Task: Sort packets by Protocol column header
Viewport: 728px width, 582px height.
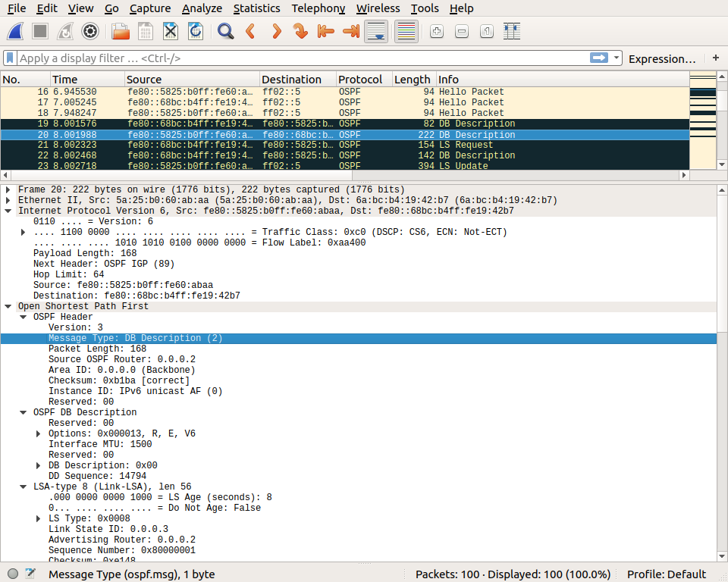Action: point(364,80)
